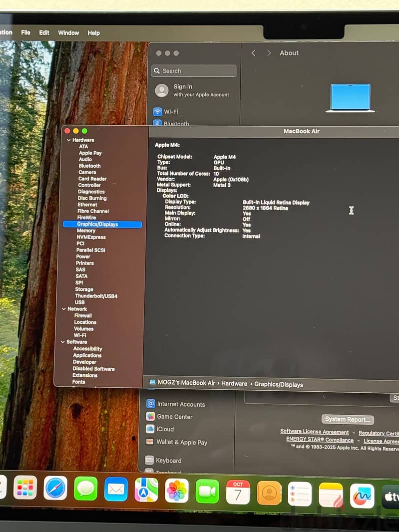Viewport: 399px width, 532px height.
Task: Open Calendar showing OCT 7 in Dock
Action: [238, 492]
